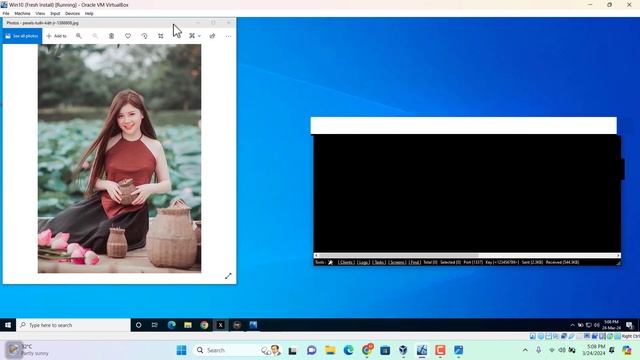Screen dimensions: 640x360
Task: Open the VirtualBox app on the host taskbar
Action: point(403,350)
